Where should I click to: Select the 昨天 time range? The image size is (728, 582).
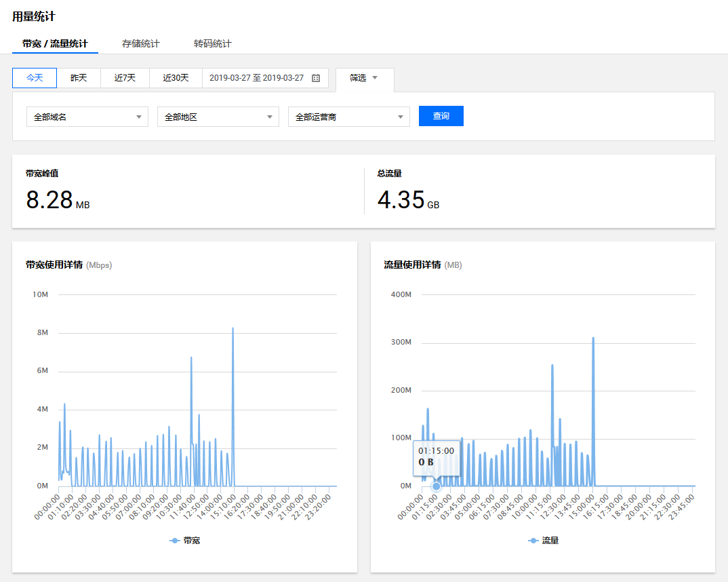click(x=79, y=78)
